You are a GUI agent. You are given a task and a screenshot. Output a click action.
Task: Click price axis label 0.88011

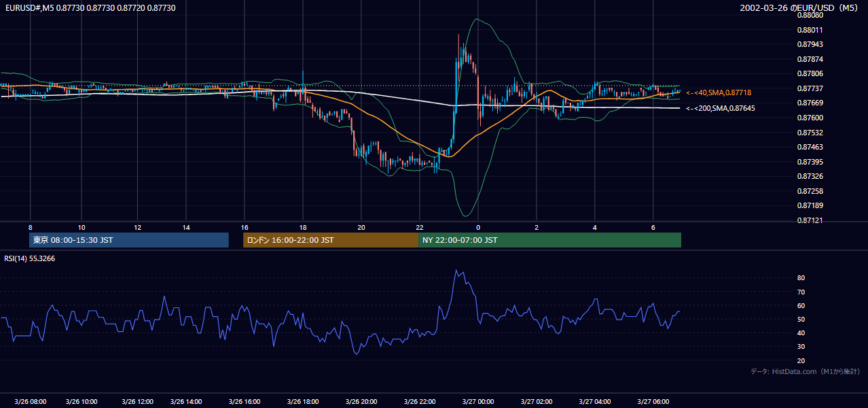[810, 30]
